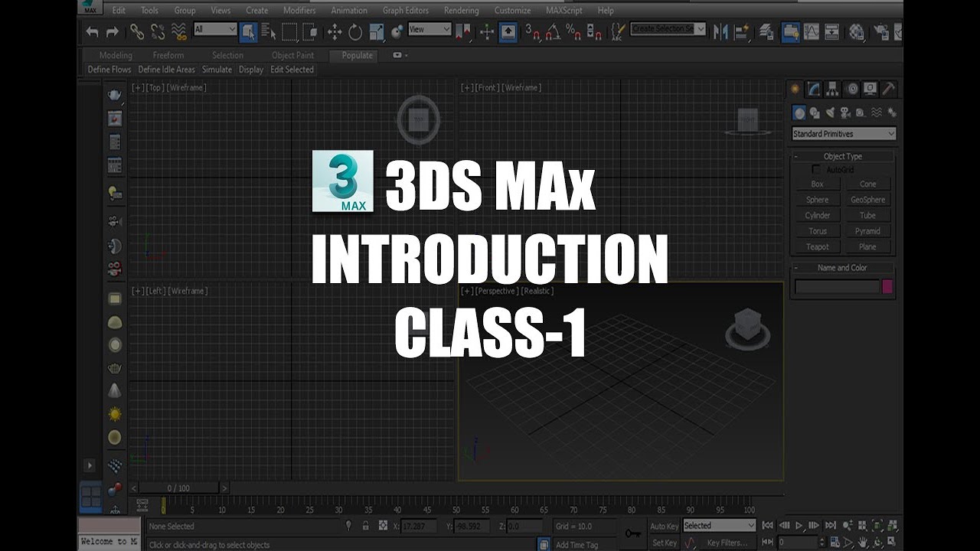This screenshot has height=551, width=980.
Task: Toggle Auto Key animation mode
Action: point(664,526)
